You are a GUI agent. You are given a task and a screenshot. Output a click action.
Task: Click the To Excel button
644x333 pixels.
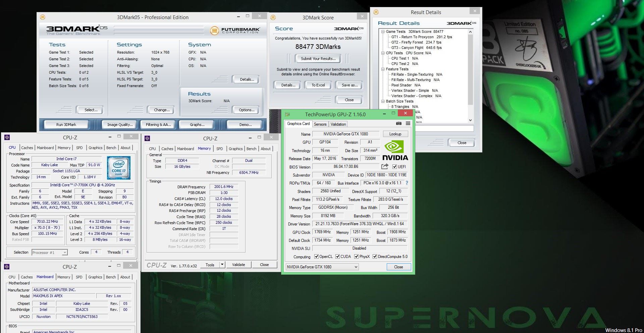(x=318, y=85)
